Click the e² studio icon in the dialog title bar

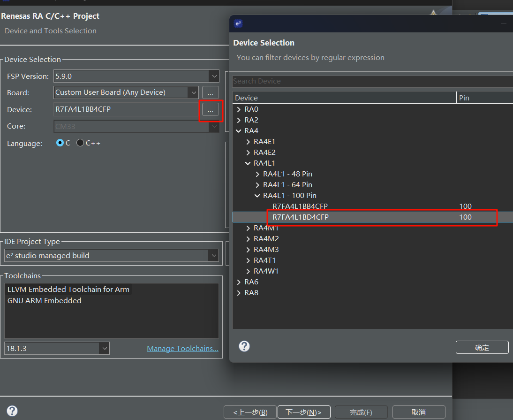(x=238, y=23)
